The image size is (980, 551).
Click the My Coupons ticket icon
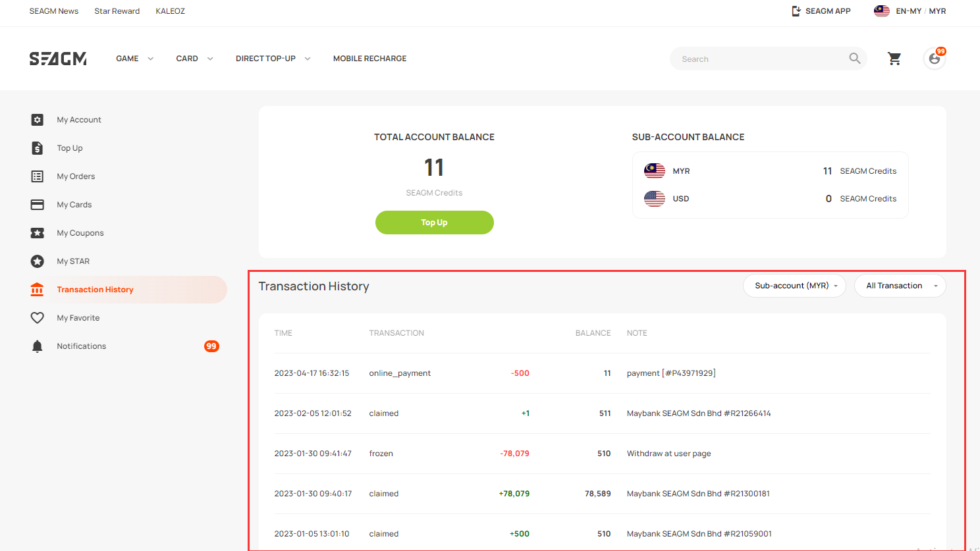tap(38, 233)
